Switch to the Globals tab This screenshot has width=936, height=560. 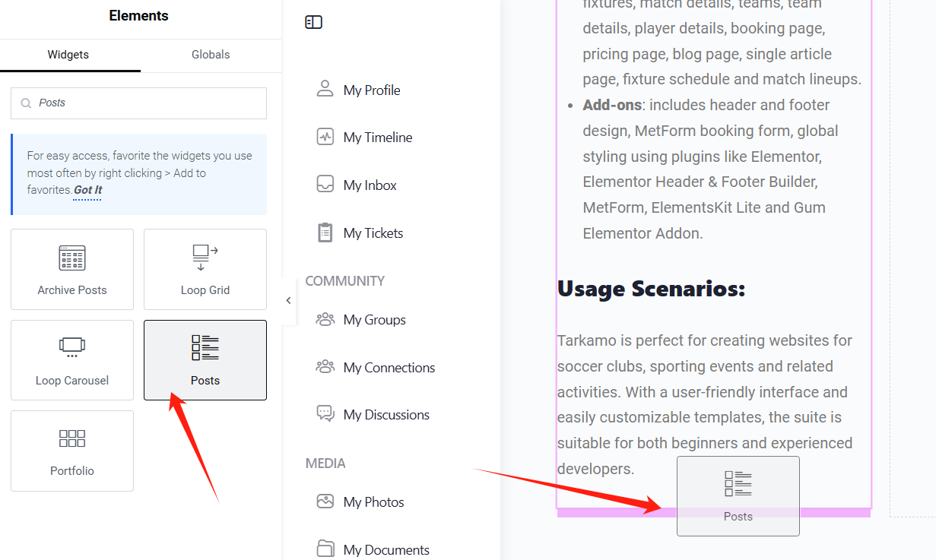210,54
